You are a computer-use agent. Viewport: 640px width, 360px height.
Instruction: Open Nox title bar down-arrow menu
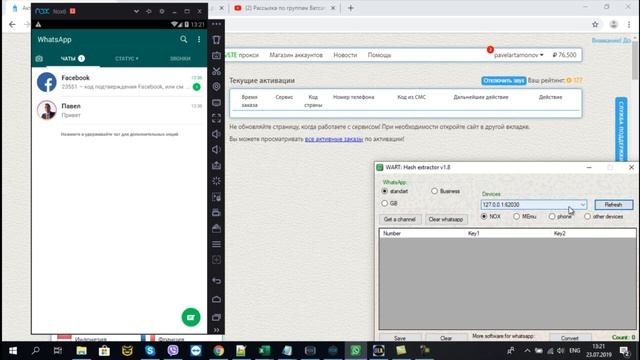pos(136,11)
